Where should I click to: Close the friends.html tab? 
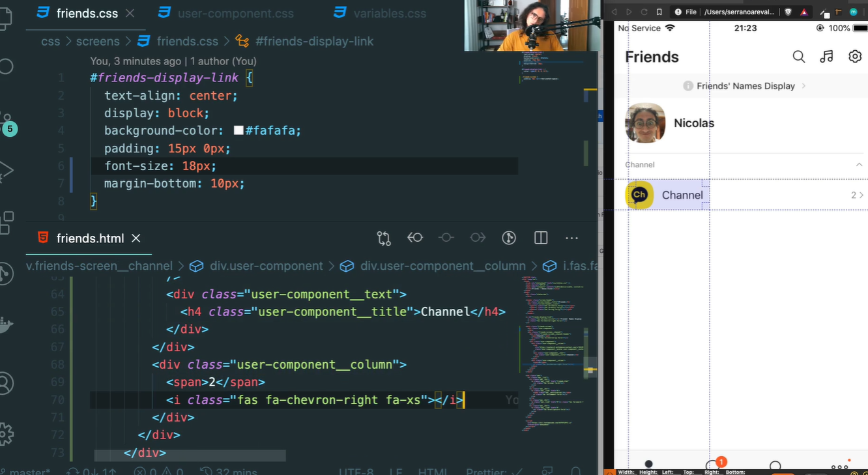click(136, 238)
